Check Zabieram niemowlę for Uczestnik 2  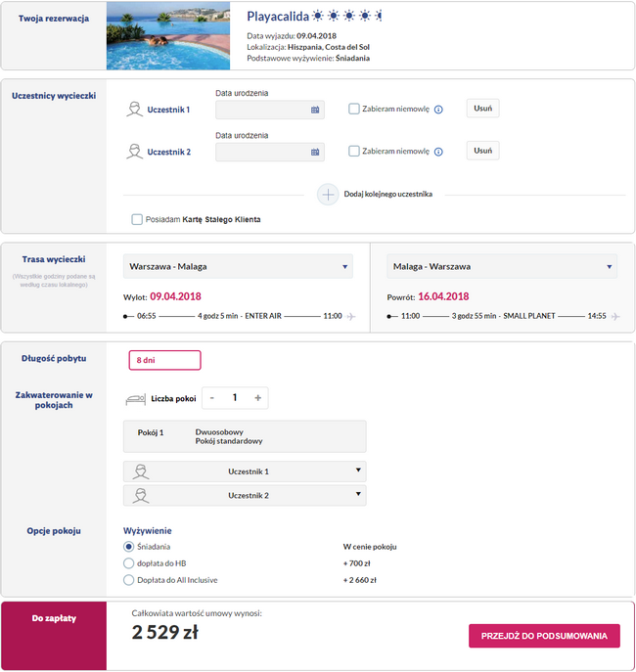[x=354, y=151]
